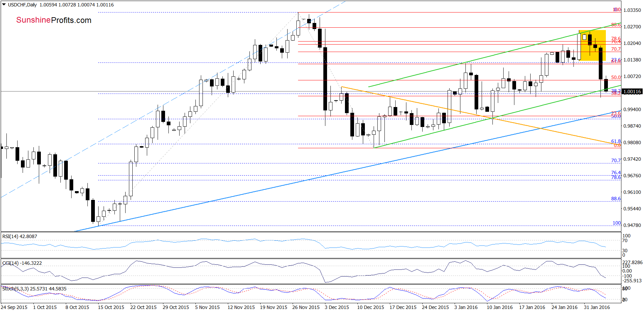The width and height of the screenshot is (644, 312).
Task: Click the 0.99400 price axis label
Action: click(632, 109)
